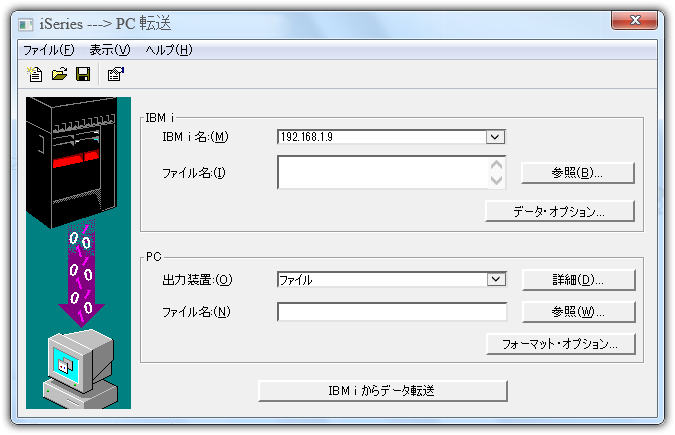The height and width of the screenshot is (435, 675).
Task: Click the 詳細(D) details button
Action: pos(577,280)
